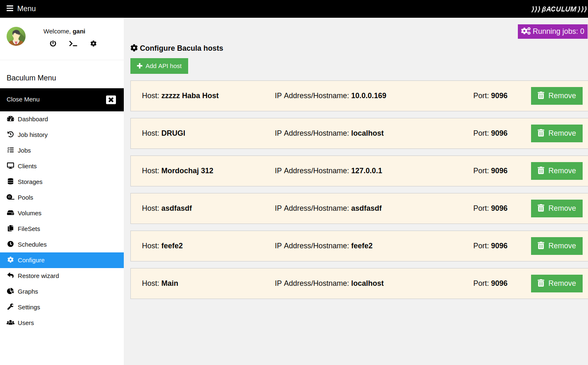The image size is (588, 365).
Task: Click host name DRUGI
Action: pos(173,133)
